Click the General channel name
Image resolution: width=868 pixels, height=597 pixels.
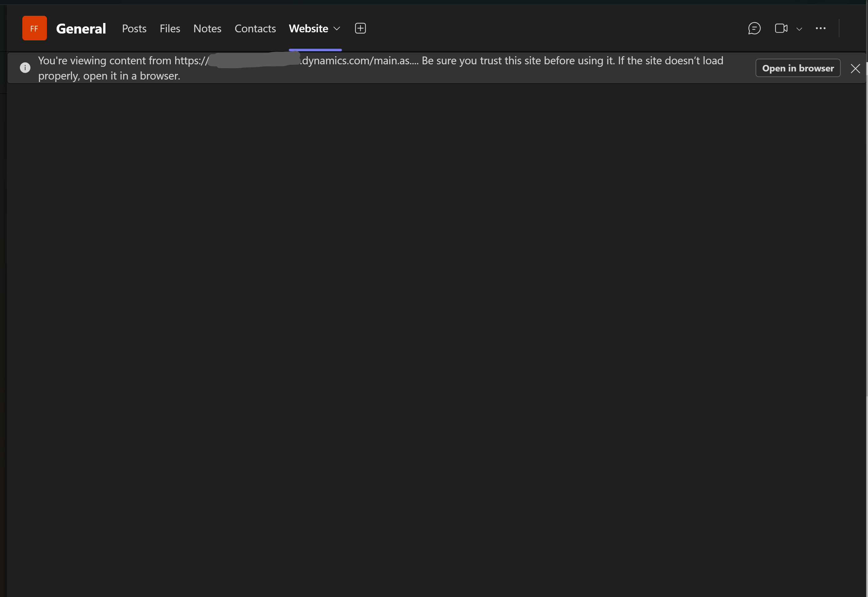[81, 28]
